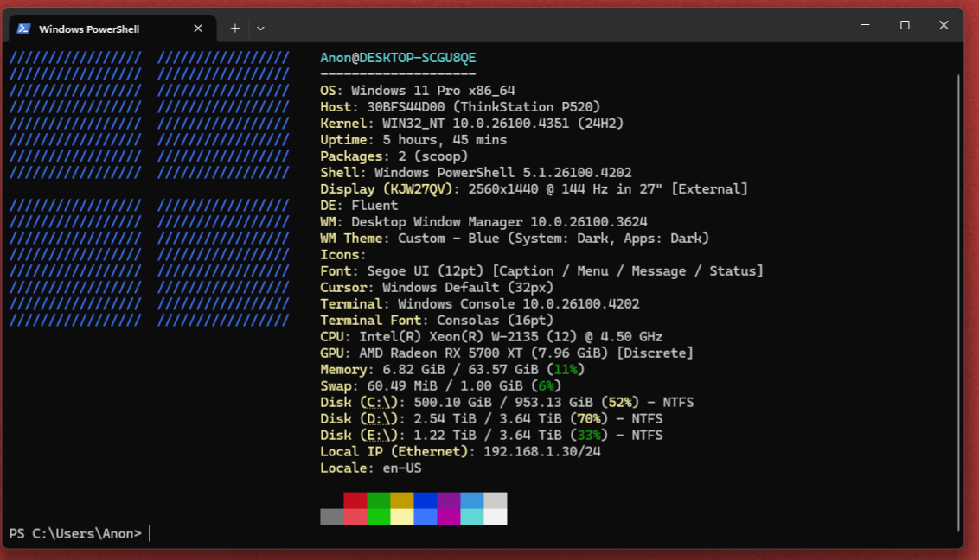Screen dimensions: 979x560
Task: Click the WM Theme: Custom - Blue line
Action: click(515, 239)
